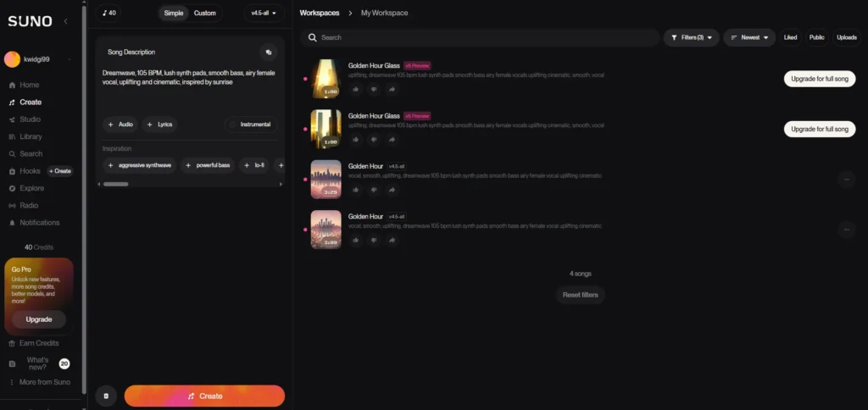Image resolution: width=868 pixels, height=410 pixels.
Task: Share the 3:29 Golden Hour song
Action: [x=392, y=190]
